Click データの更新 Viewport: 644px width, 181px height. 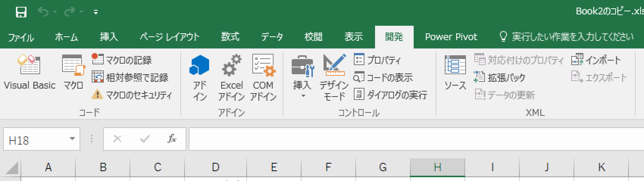(x=505, y=95)
